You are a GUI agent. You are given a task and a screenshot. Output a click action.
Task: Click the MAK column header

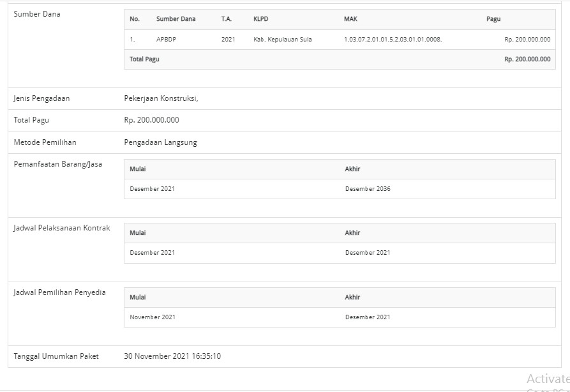350,19
